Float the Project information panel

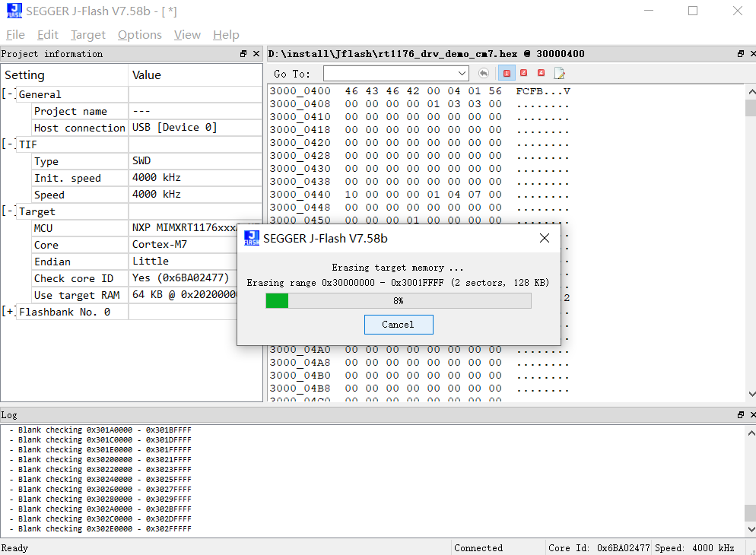[243, 54]
